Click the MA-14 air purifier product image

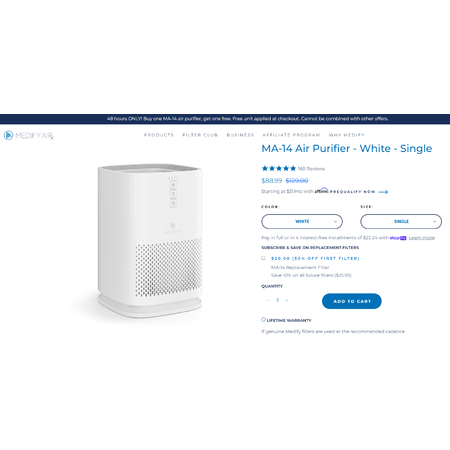150,240
